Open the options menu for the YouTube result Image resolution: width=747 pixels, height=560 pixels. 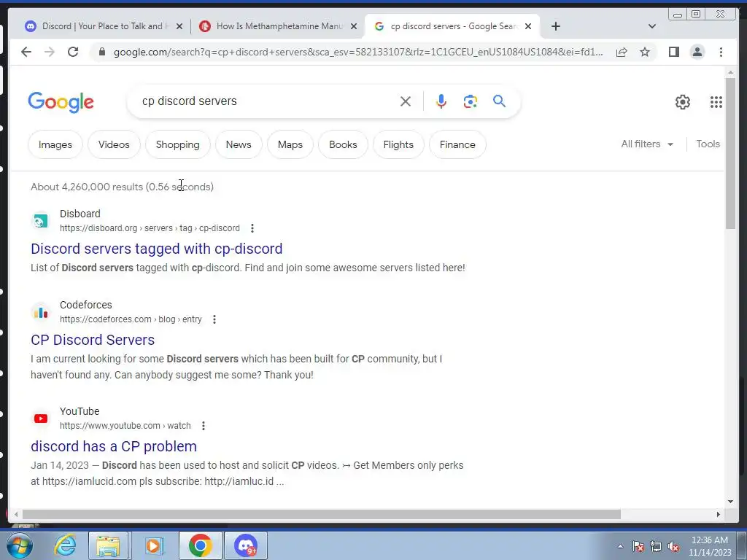coord(204,426)
